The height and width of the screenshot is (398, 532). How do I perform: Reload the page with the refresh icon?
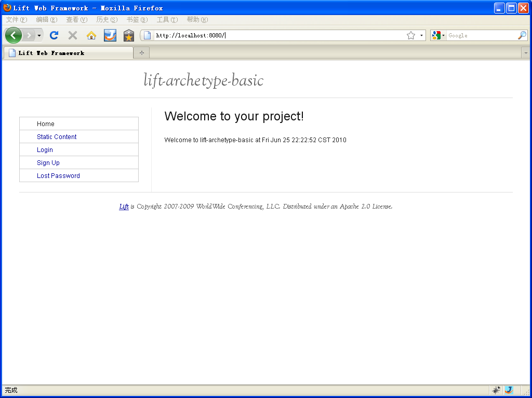54,35
